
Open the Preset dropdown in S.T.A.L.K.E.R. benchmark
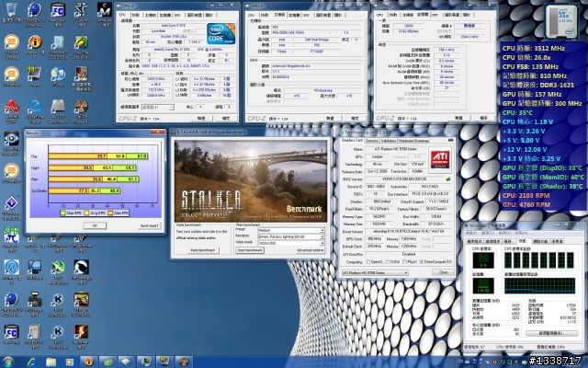(291, 230)
